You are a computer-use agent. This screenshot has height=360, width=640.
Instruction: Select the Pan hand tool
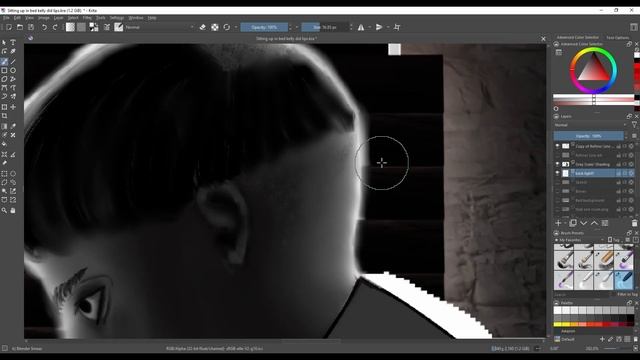pos(13,210)
